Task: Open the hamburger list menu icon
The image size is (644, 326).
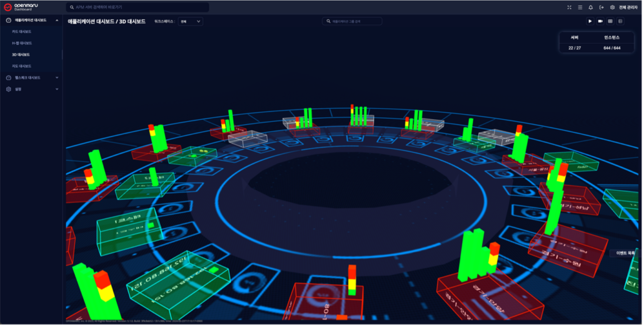Action: tap(580, 7)
